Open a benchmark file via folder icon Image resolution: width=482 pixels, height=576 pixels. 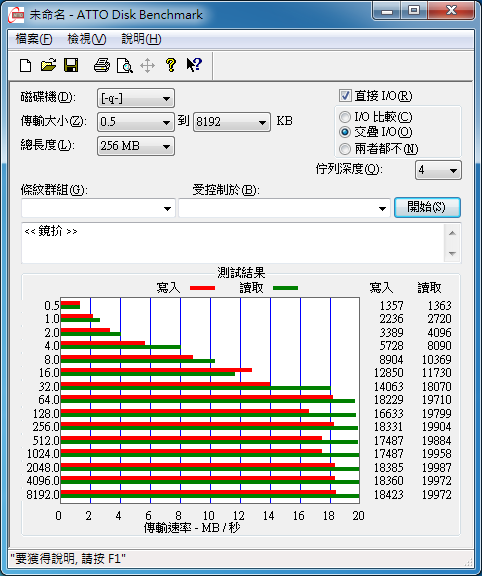tap(48, 65)
